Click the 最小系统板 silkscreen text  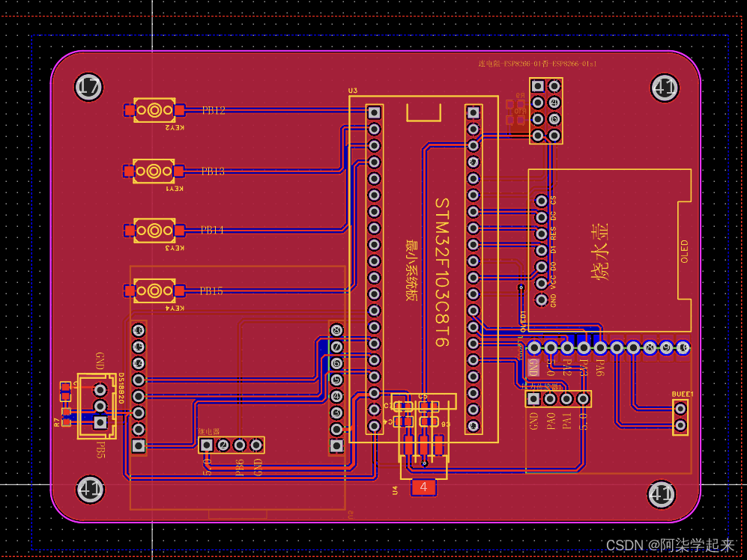tap(411, 270)
